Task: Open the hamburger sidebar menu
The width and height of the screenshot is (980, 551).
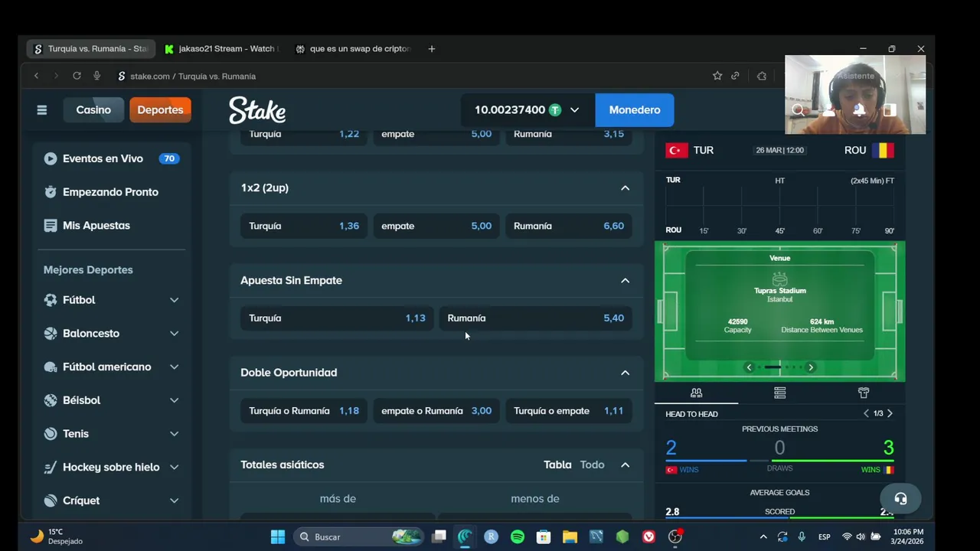Action: pos(42,110)
